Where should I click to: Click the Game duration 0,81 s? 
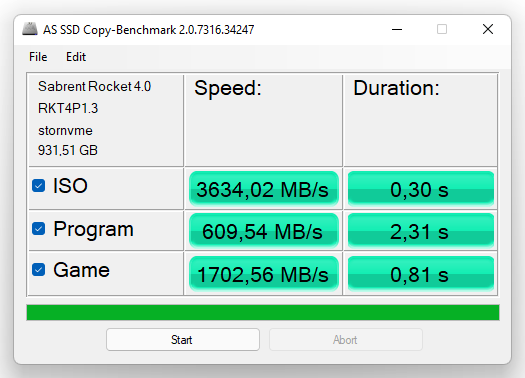point(421,274)
